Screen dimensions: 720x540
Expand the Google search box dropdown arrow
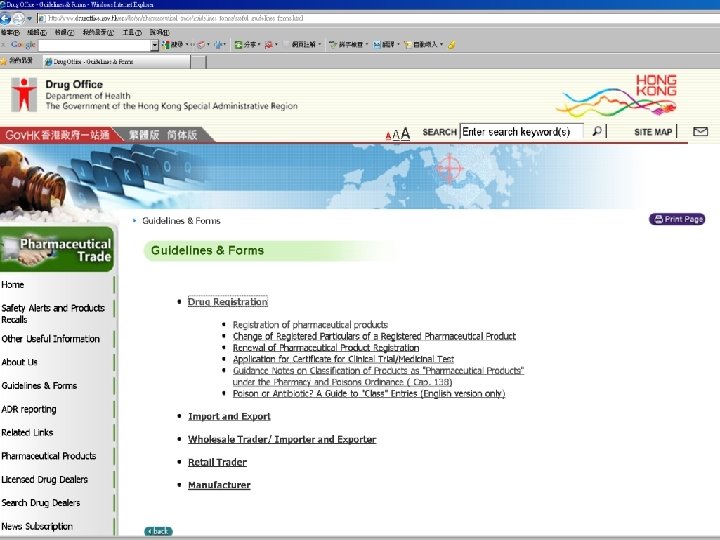[155, 45]
